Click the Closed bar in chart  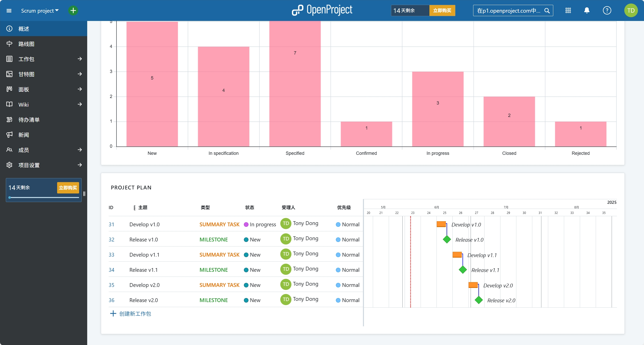509,121
